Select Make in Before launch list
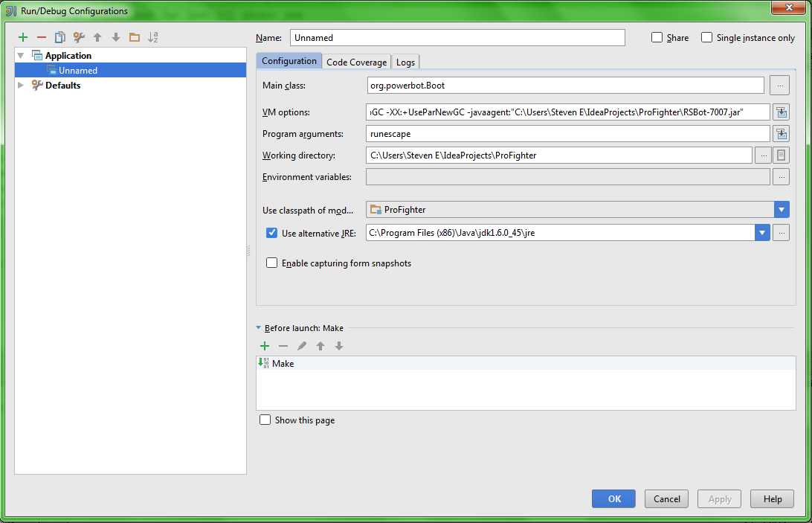 526,363
